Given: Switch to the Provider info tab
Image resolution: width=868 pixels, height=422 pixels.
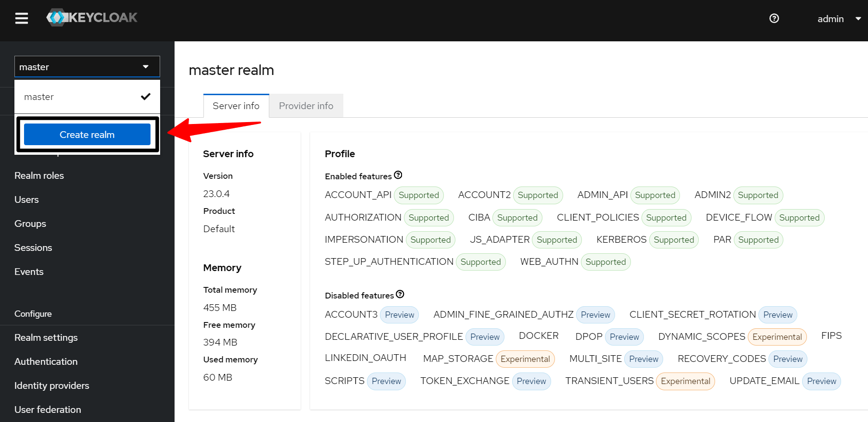Looking at the screenshot, I should [306, 106].
